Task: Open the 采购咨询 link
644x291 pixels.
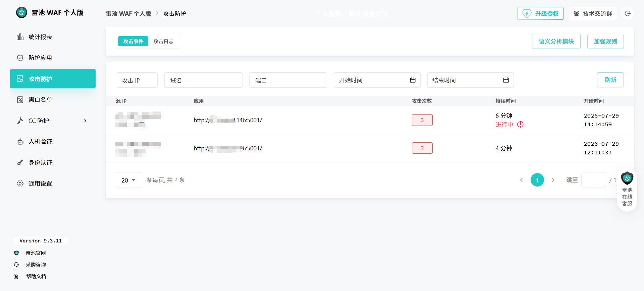Action: coord(36,265)
